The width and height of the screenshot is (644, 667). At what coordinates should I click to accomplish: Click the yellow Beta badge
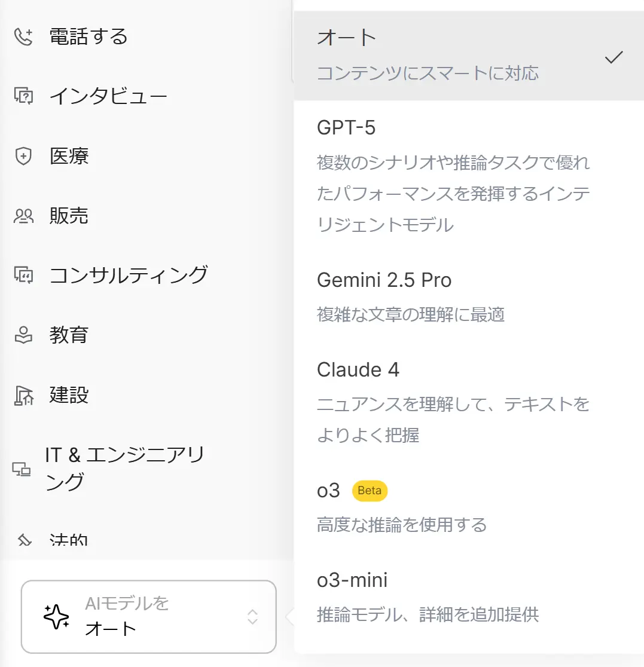pos(370,491)
